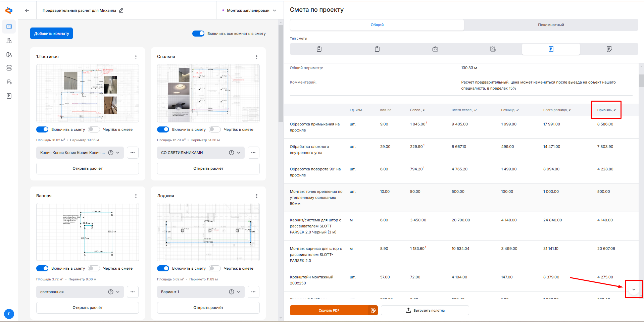This screenshot has height=322, width=644.
Task: Click the save icon beside Скачать PDF
Action: (x=373, y=310)
